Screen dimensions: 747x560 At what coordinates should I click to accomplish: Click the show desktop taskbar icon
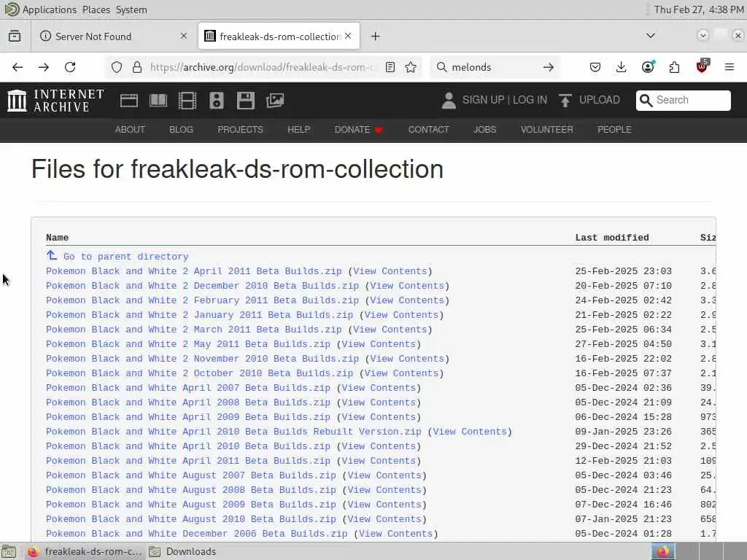pyautogui.click(x=9, y=551)
